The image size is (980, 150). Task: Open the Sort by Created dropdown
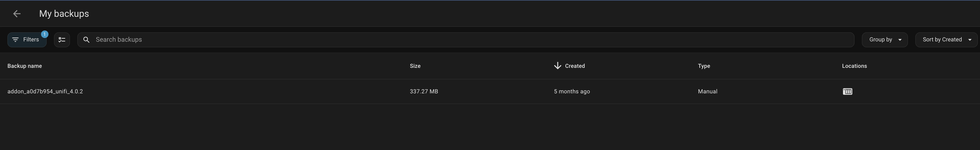pyautogui.click(x=942, y=40)
